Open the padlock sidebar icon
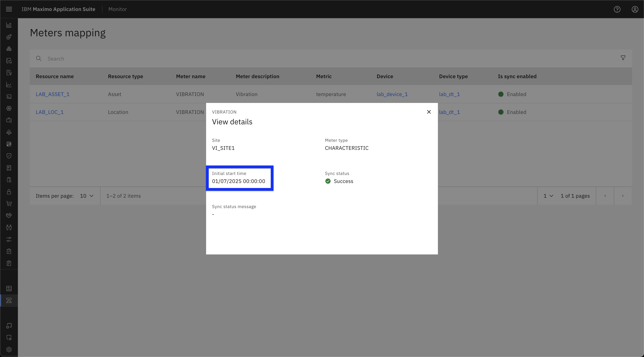Viewport: 644px width, 357px height. coord(9,192)
